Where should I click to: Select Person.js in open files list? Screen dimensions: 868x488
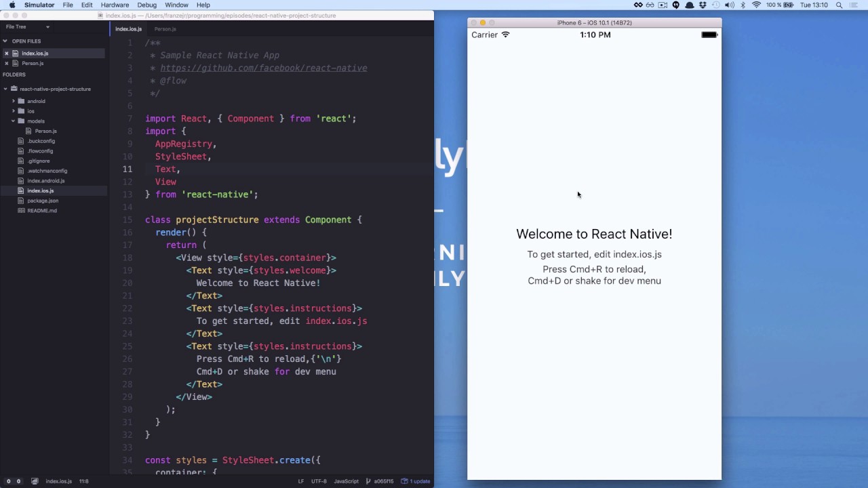(x=33, y=64)
